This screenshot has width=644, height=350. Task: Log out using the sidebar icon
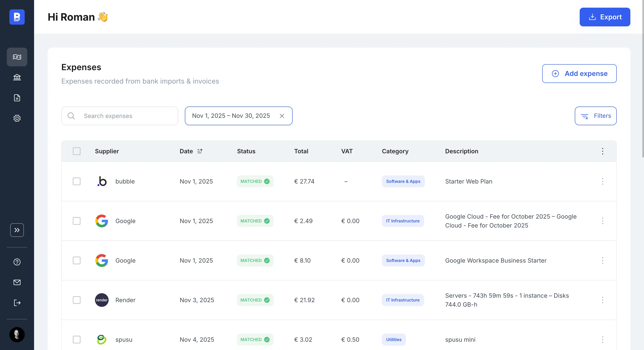(17, 303)
